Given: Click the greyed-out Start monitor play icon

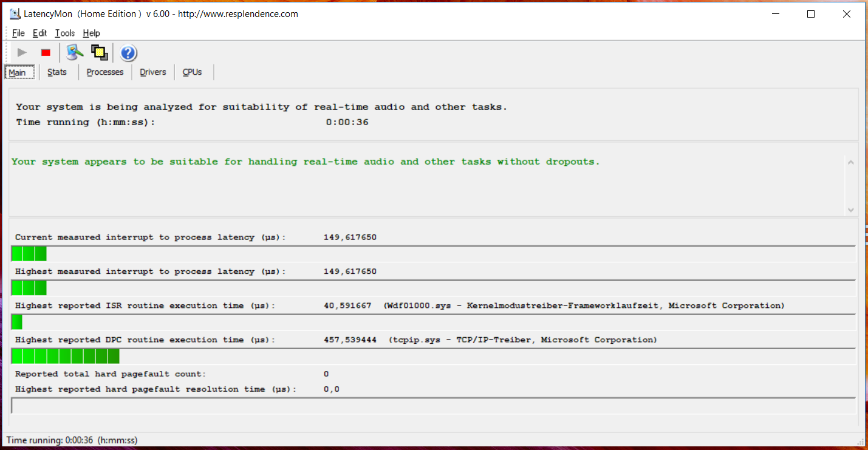Looking at the screenshot, I should tap(22, 53).
